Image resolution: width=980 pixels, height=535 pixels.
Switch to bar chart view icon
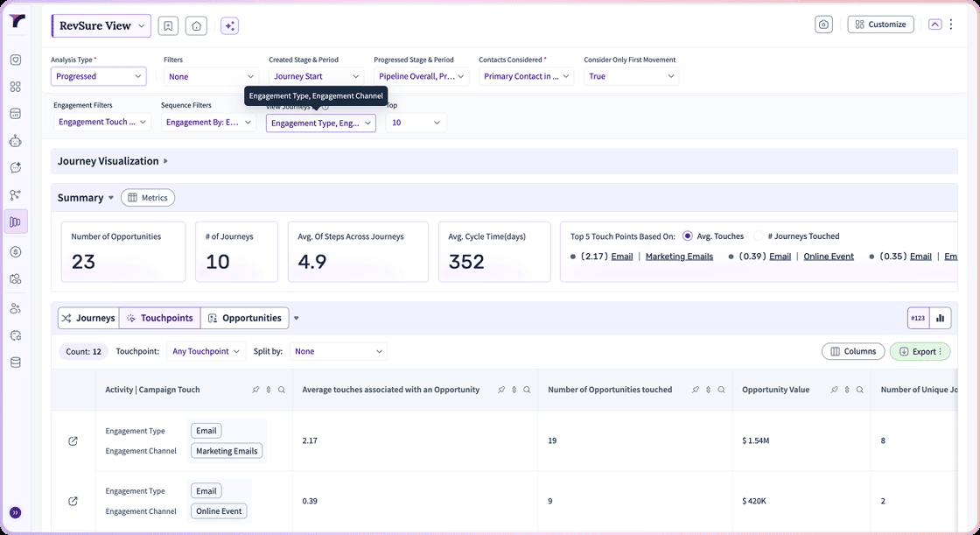coord(940,318)
